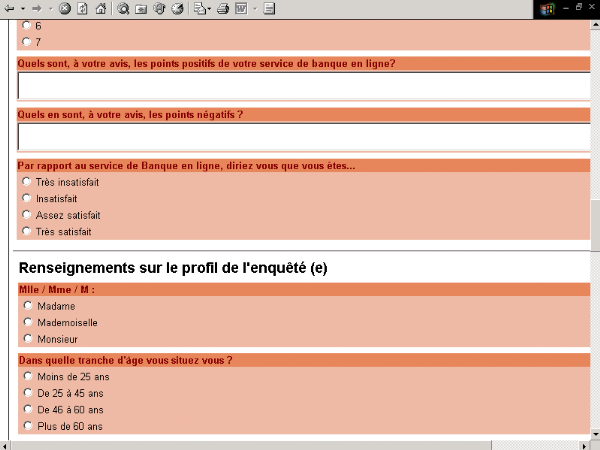
Task: Choose De 25 à 45 ans
Action: point(28,392)
